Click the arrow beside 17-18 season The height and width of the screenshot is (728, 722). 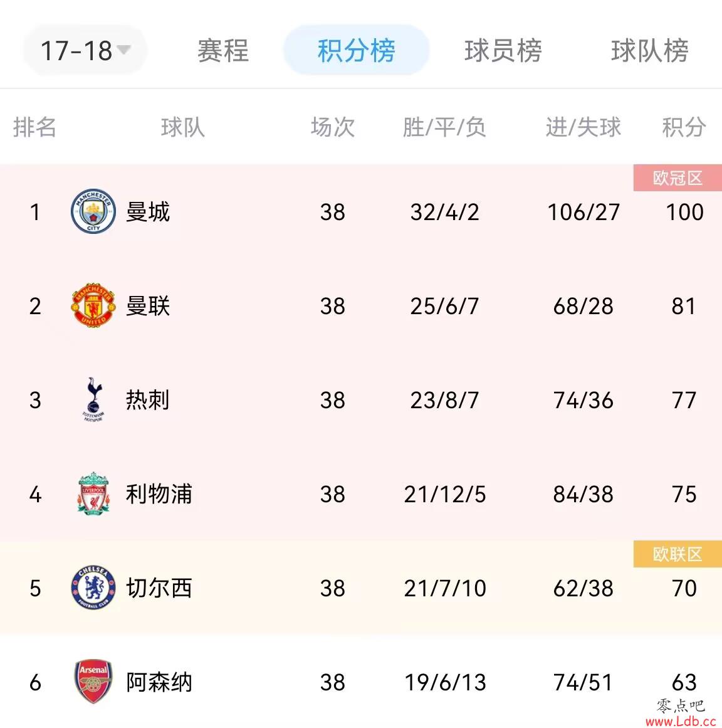pyautogui.click(x=123, y=49)
